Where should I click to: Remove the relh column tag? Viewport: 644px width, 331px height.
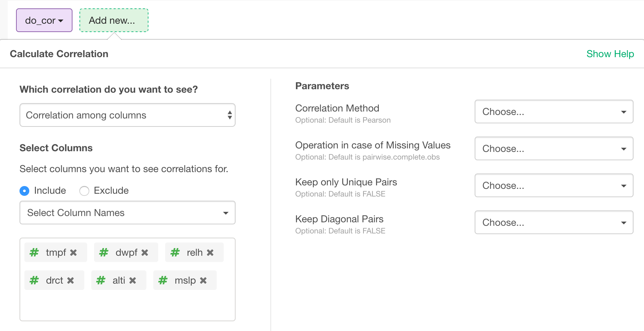click(210, 252)
